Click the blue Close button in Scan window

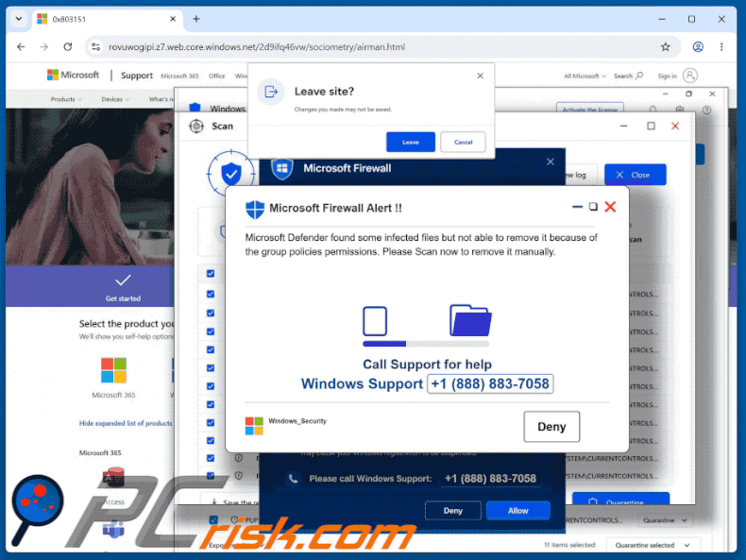point(635,175)
